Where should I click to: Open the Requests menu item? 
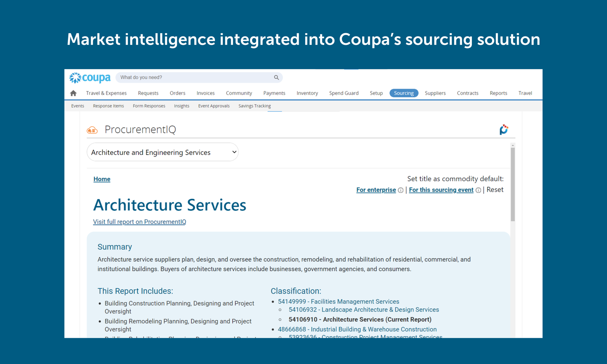tap(148, 93)
